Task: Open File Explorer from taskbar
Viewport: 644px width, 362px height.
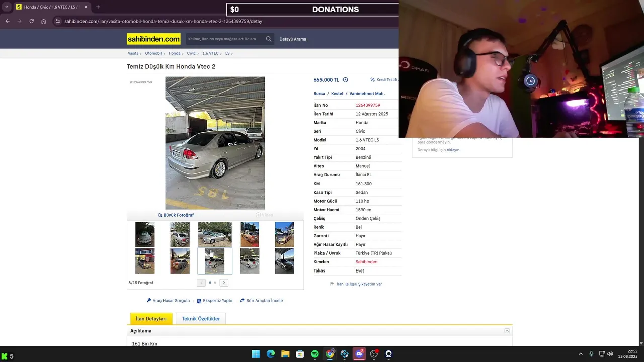Action: (285, 354)
